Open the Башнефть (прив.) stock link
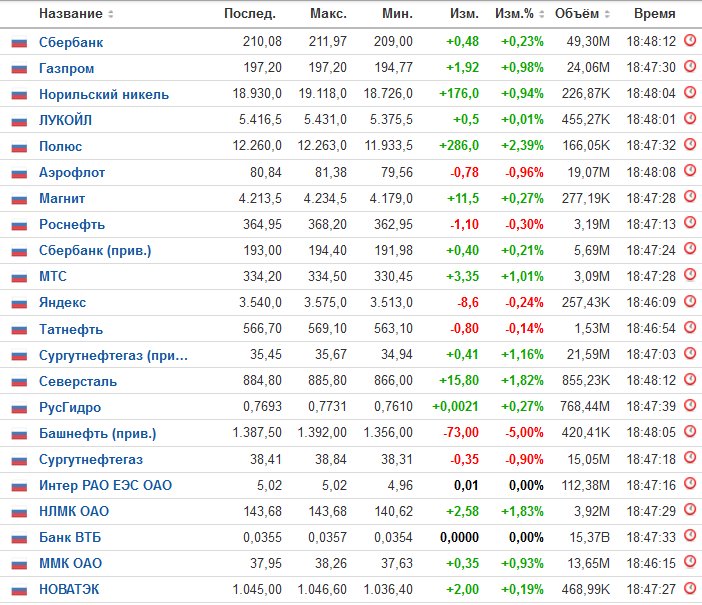702x605 pixels. [98, 433]
